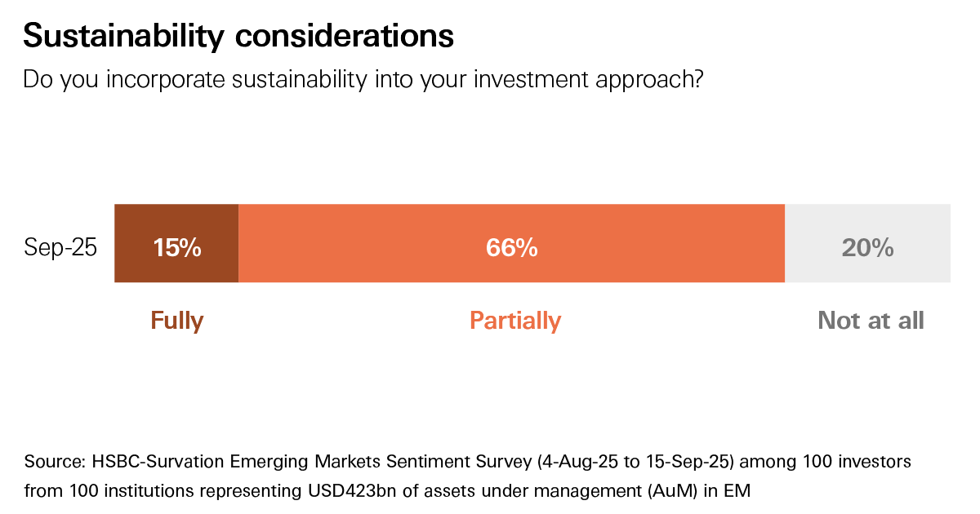Viewport: 980px width, 514px height.
Task: Select the 15% value label
Action: coord(177,248)
